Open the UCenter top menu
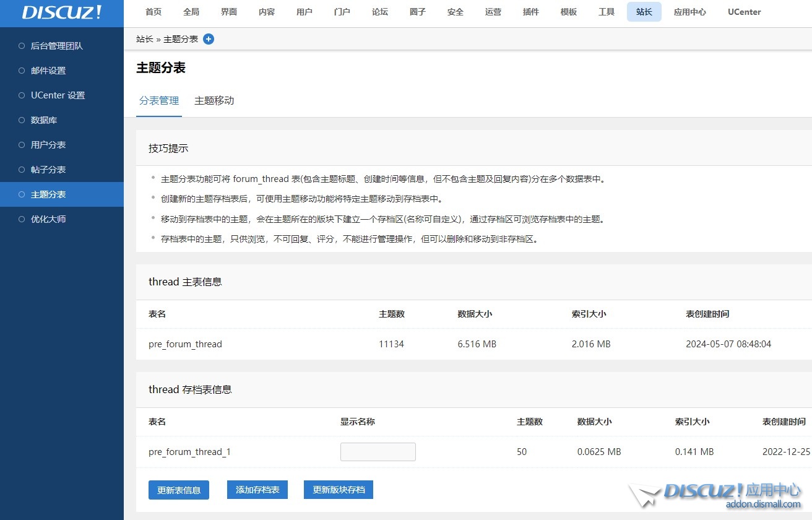 coord(745,12)
